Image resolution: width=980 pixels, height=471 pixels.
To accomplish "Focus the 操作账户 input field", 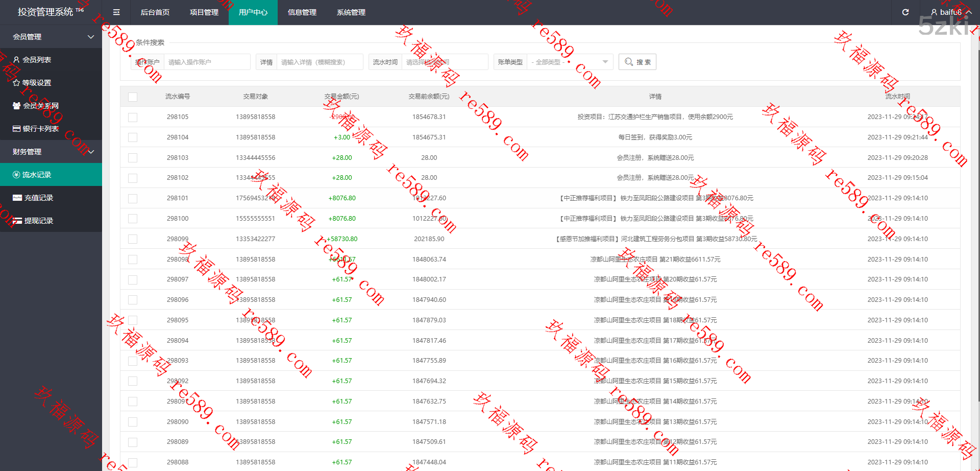I will pyautogui.click(x=207, y=62).
